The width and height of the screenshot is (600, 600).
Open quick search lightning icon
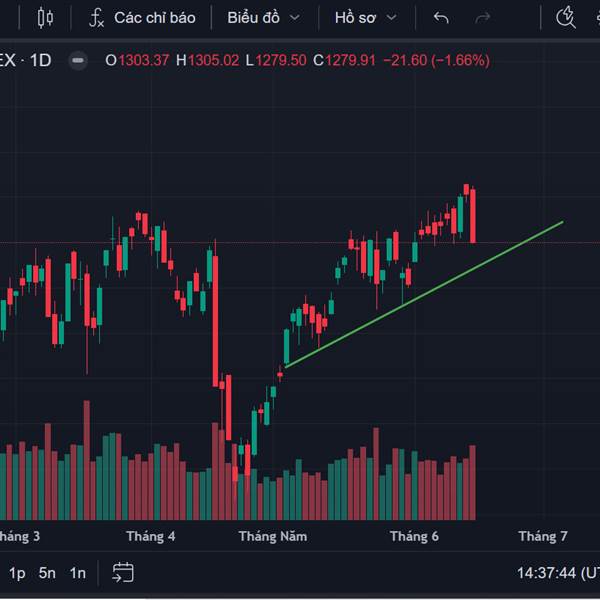pyautogui.click(x=566, y=17)
